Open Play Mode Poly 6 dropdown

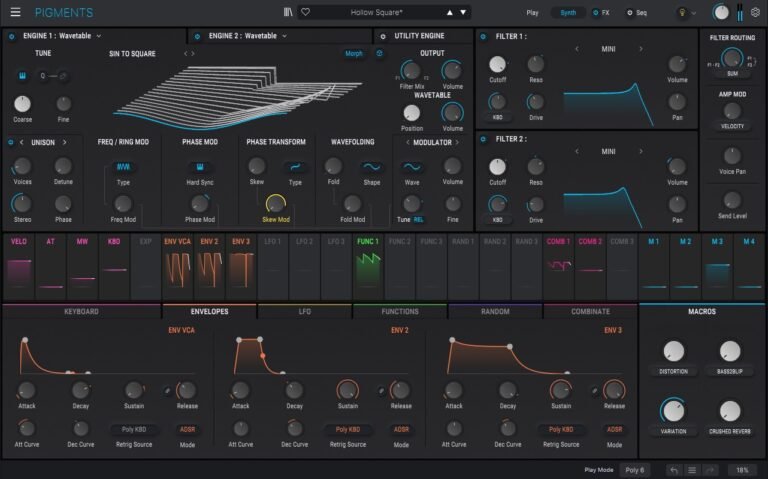tap(635, 469)
